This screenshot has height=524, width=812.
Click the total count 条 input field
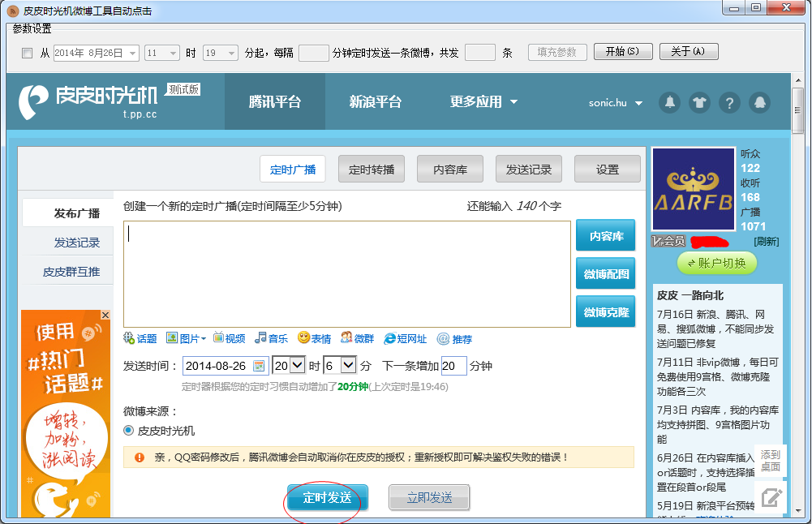point(480,53)
